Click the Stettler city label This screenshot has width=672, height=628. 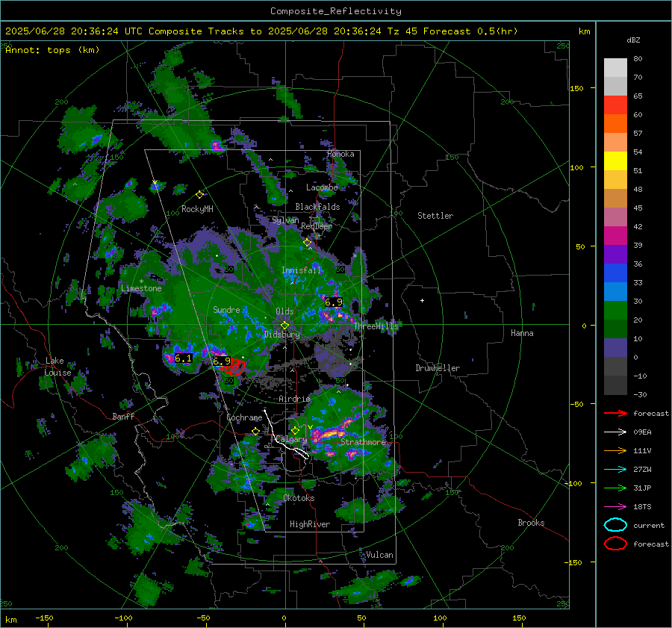435,216
